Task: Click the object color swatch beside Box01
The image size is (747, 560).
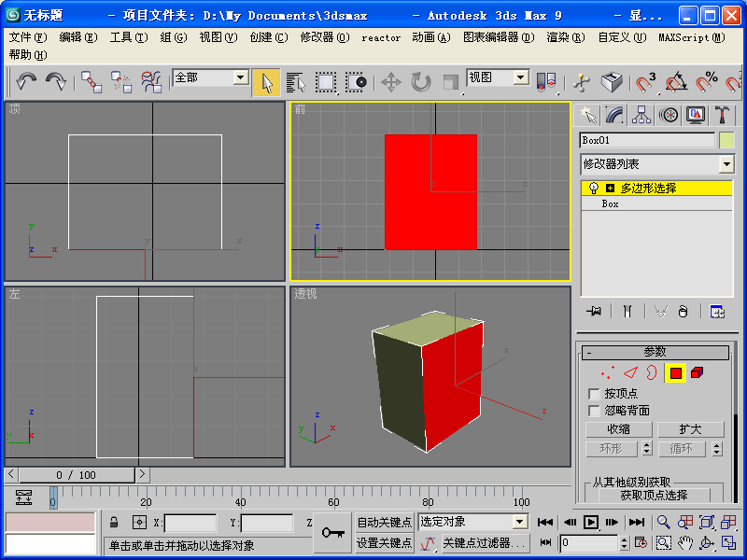Action: [726, 140]
